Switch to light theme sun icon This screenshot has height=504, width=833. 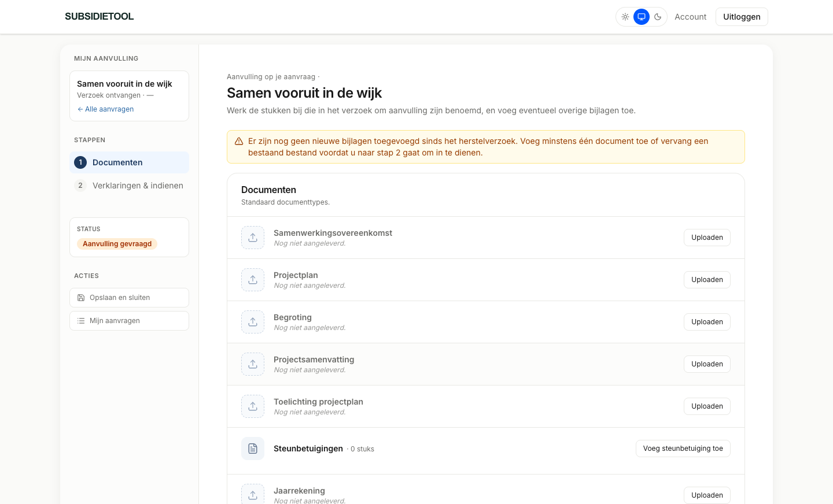625,17
